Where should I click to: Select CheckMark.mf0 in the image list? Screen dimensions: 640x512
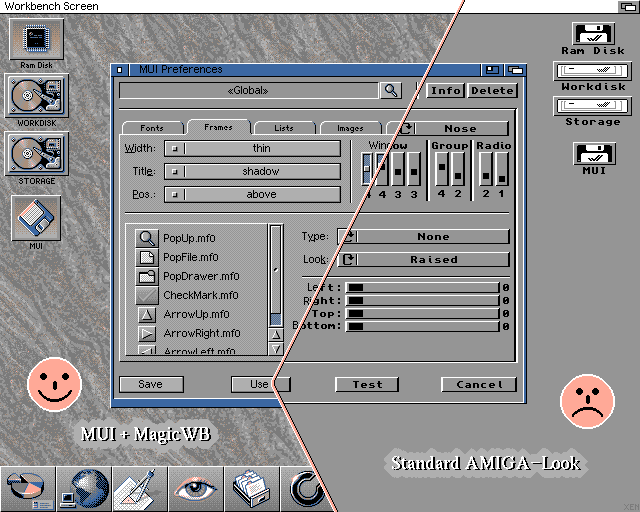(x=201, y=295)
